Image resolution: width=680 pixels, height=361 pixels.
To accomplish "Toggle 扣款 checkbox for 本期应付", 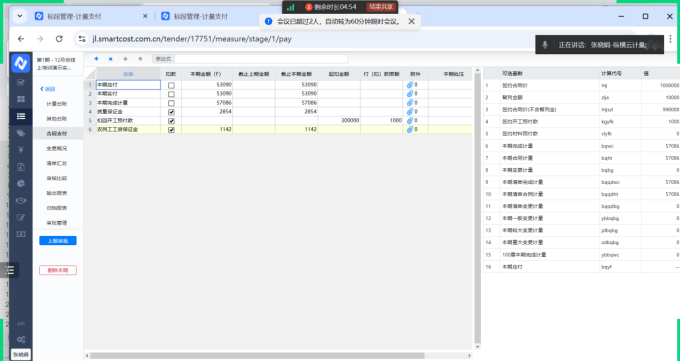I will click(x=171, y=85).
